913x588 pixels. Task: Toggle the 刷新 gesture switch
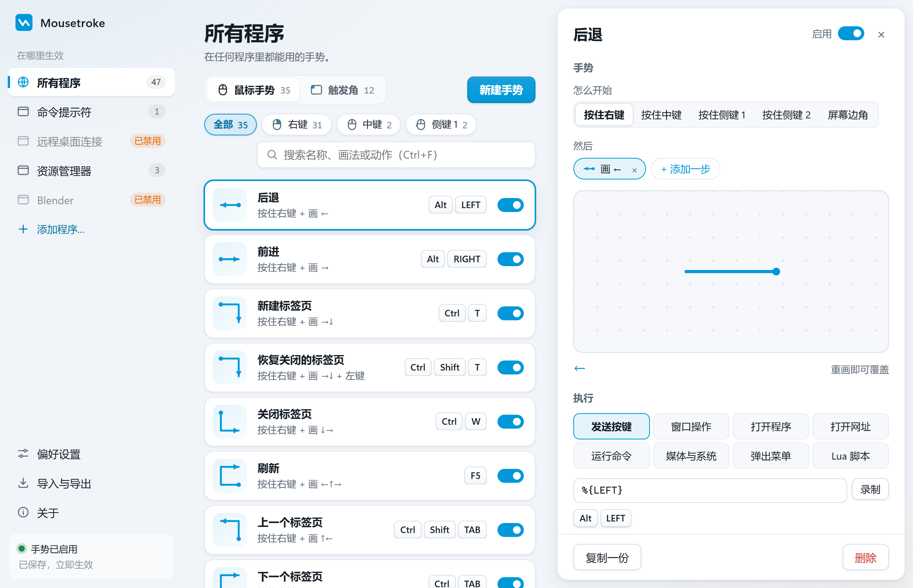[511, 476]
